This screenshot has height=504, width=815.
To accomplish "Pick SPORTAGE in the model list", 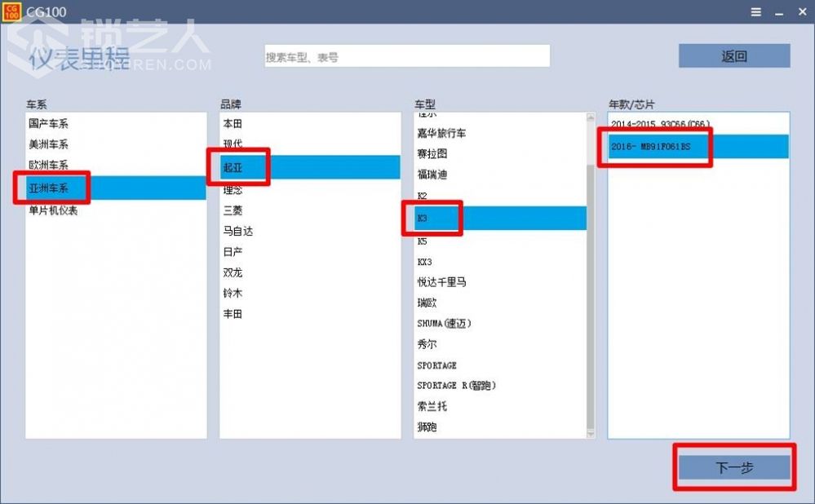I will click(500, 365).
